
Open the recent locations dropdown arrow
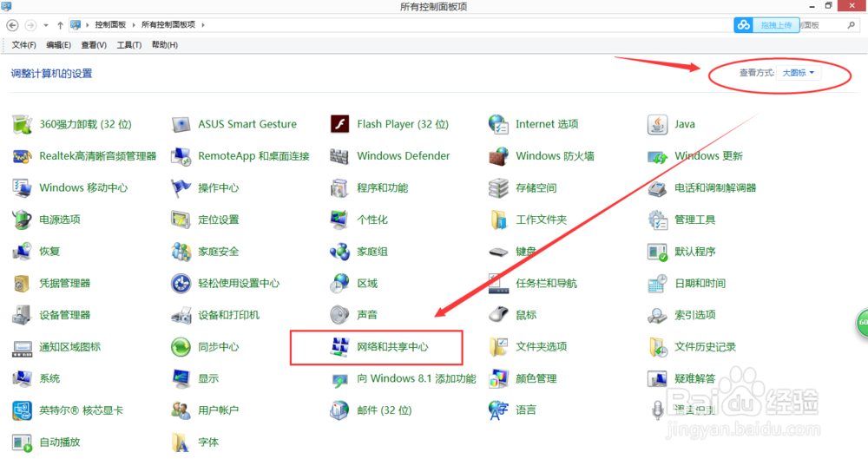(46, 25)
